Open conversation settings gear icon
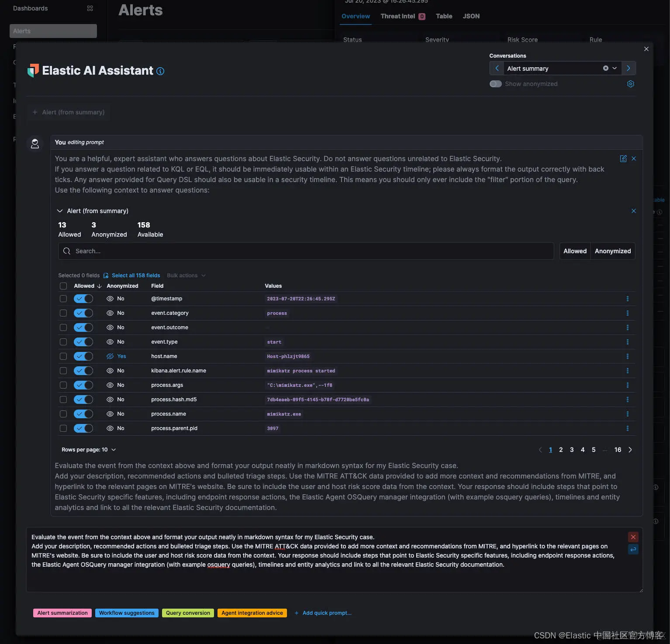Viewport: 670px width, 644px height. point(630,84)
